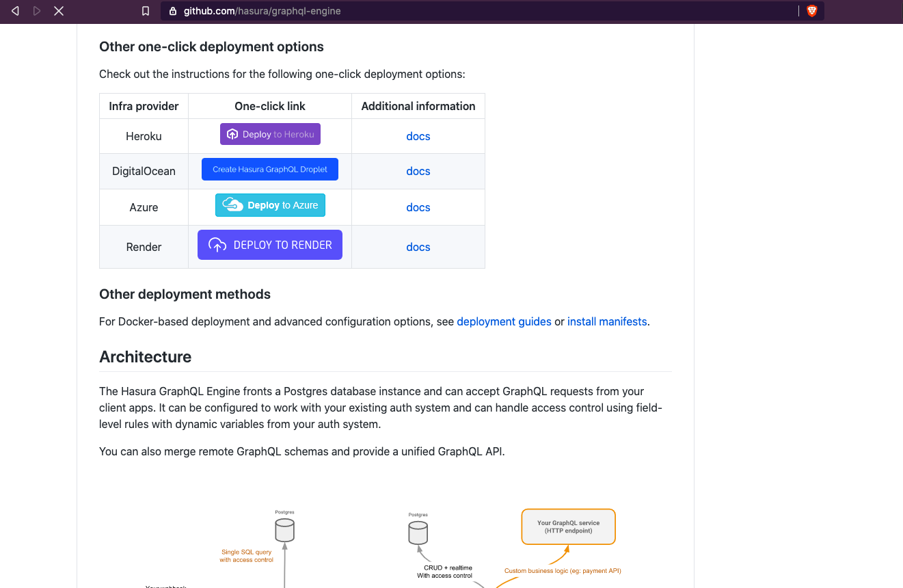903x588 pixels.
Task: Click the DEPLOY TO RENDER button
Action: coord(270,245)
